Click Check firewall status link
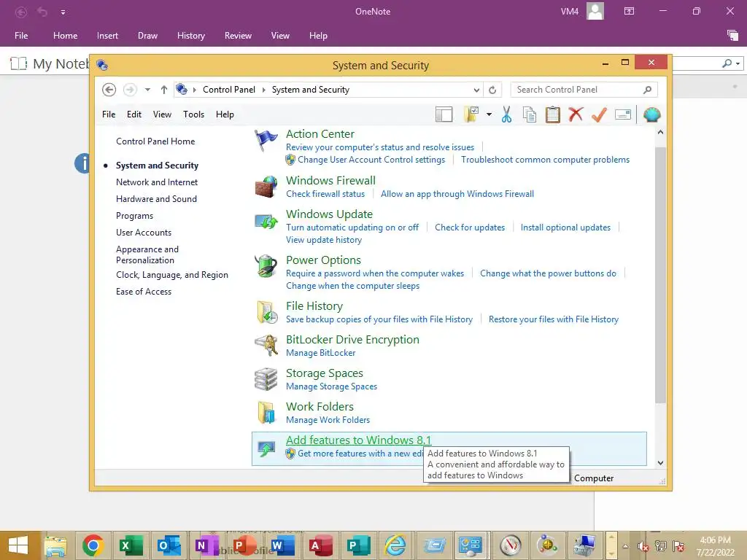Image resolution: width=747 pixels, height=560 pixels. pos(325,194)
